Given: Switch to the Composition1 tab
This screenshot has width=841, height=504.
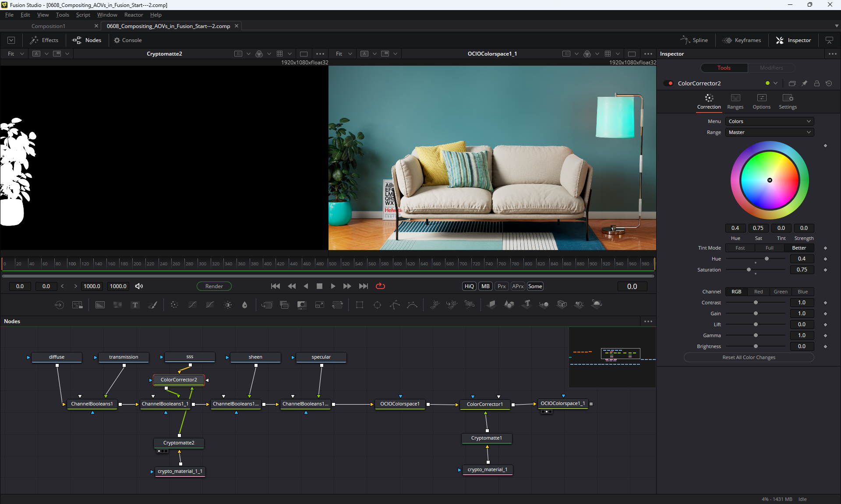Looking at the screenshot, I should (x=48, y=26).
